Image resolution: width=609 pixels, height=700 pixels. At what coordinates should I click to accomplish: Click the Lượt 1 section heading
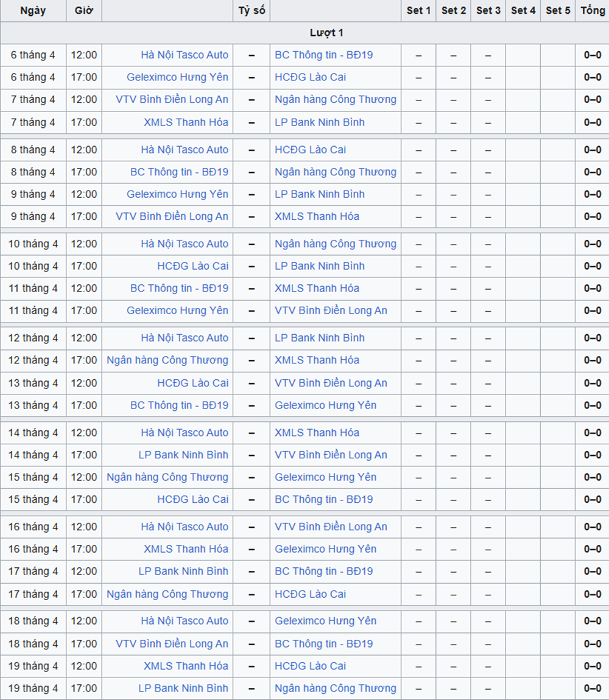(326, 33)
